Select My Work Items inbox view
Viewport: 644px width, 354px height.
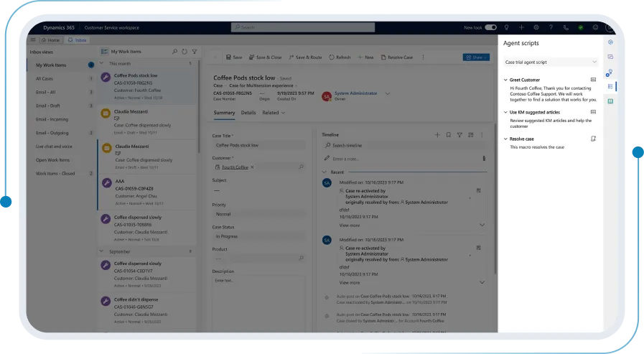click(x=61, y=65)
